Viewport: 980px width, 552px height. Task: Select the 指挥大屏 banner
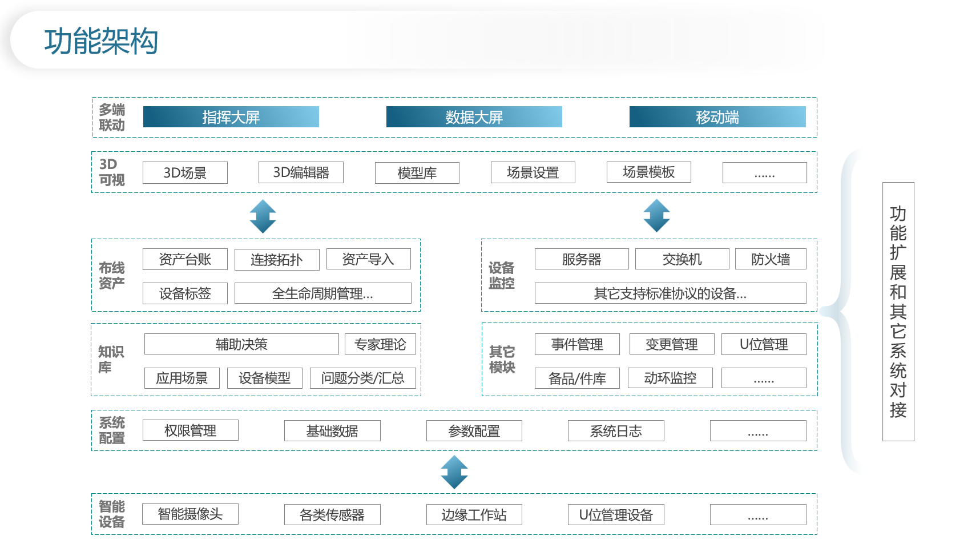click(231, 117)
